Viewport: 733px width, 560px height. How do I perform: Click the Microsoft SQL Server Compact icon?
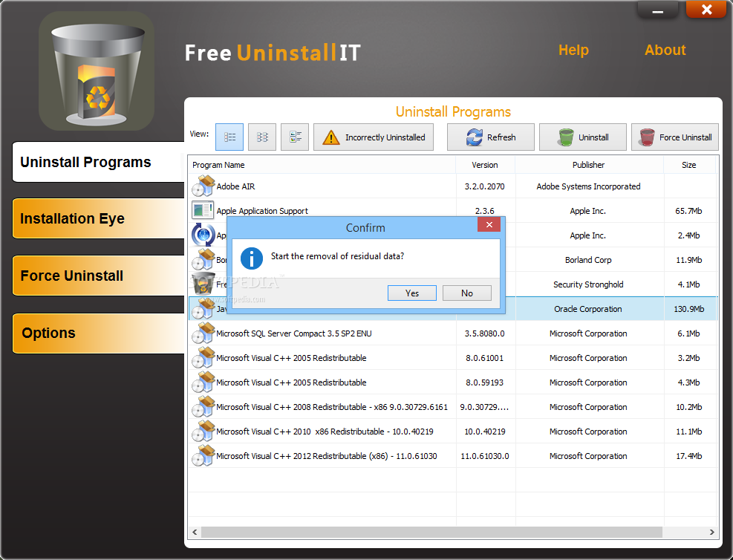pyautogui.click(x=203, y=333)
